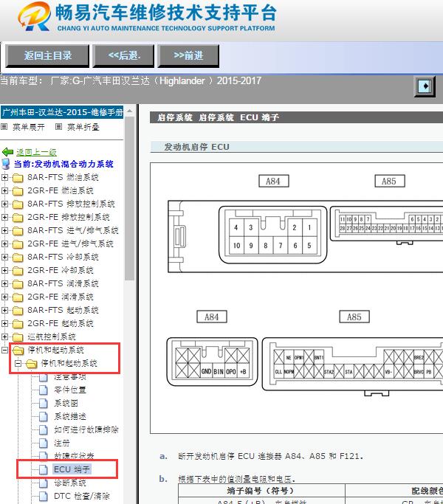Open the 诊断系统 page
Image resolution: width=443 pixels, height=504 pixels.
pos(70,483)
